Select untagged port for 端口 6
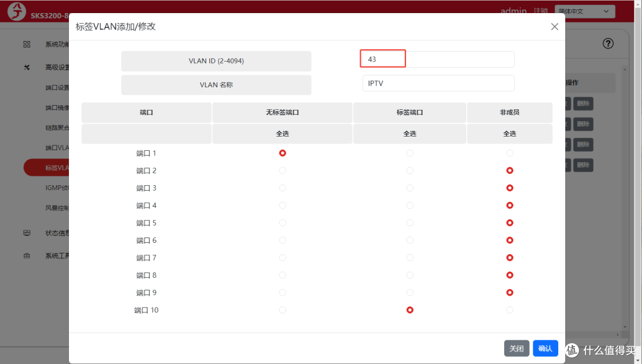Viewport: 642px width, 364px height. [282, 240]
